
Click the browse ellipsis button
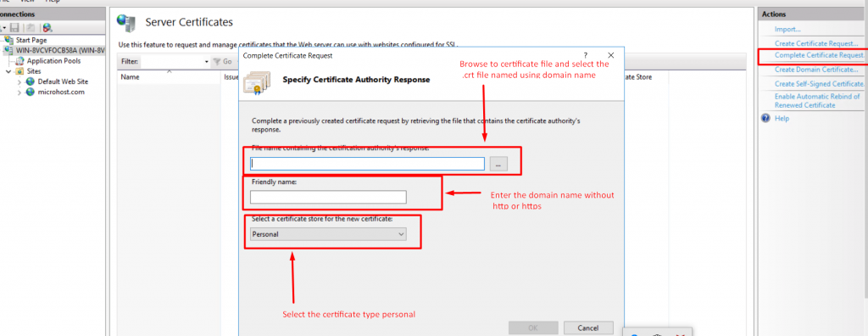coord(498,164)
